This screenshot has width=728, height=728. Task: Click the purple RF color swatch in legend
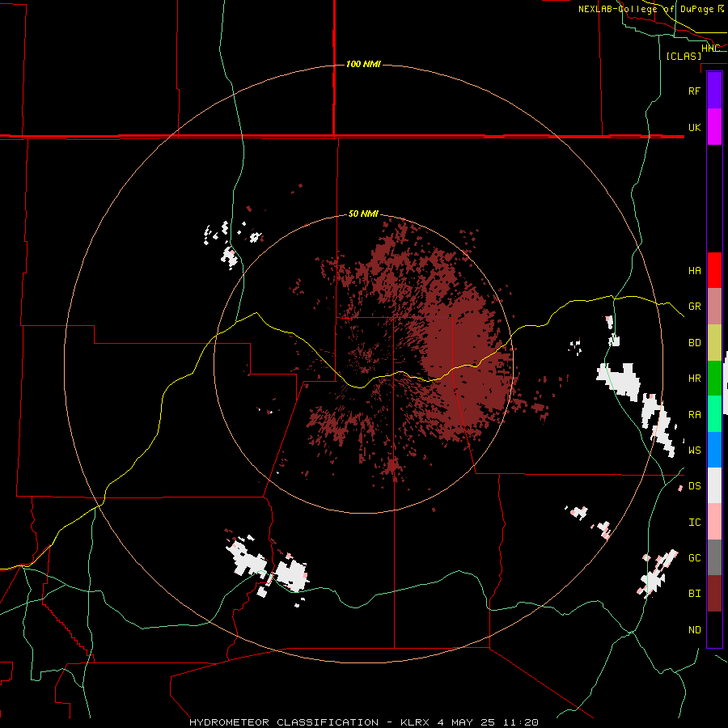(714, 91)
